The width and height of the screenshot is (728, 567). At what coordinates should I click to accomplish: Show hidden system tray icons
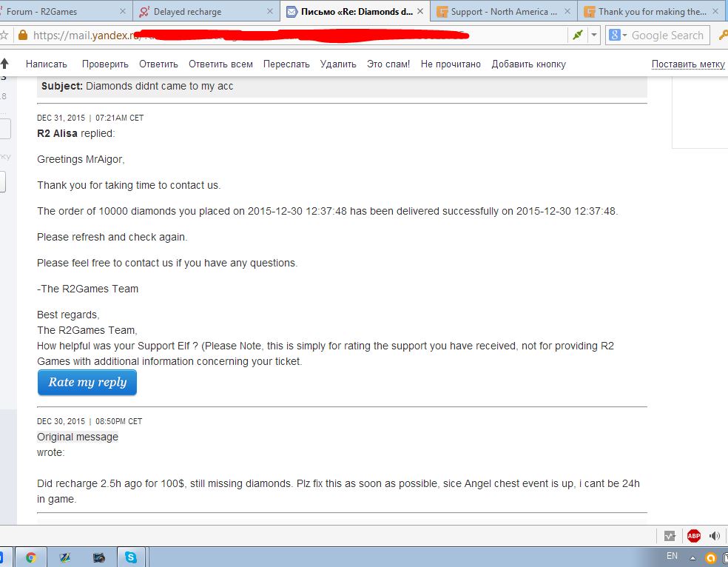pos(692,557)
